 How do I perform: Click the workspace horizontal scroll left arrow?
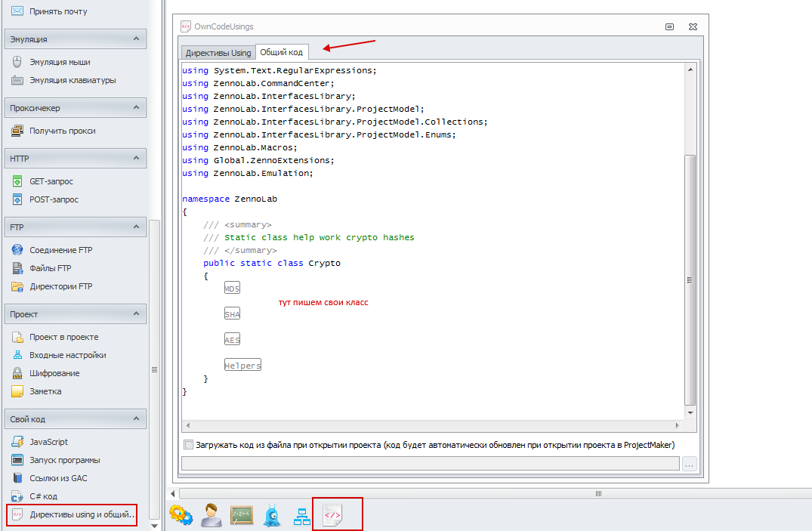click(x=173, y=494)
